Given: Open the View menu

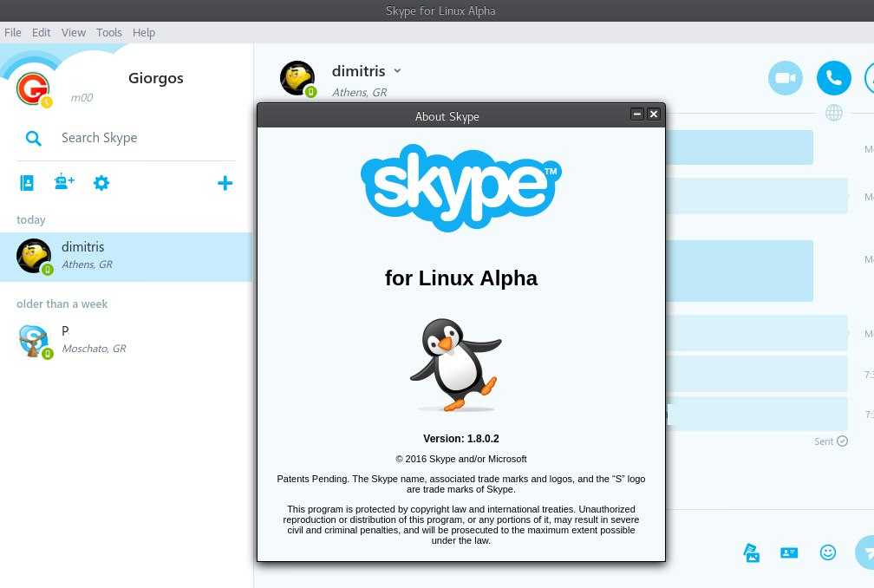Looking at the screenshot, I should (74, 33).
